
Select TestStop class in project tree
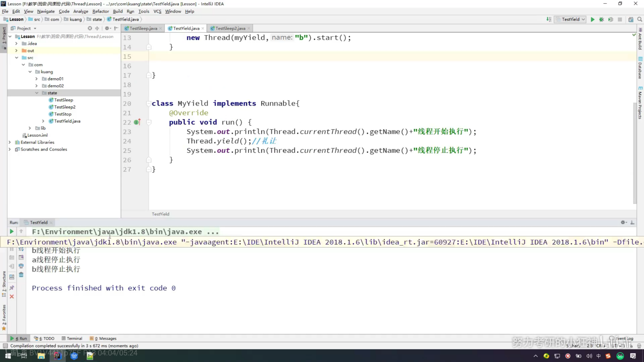point(63,114)
